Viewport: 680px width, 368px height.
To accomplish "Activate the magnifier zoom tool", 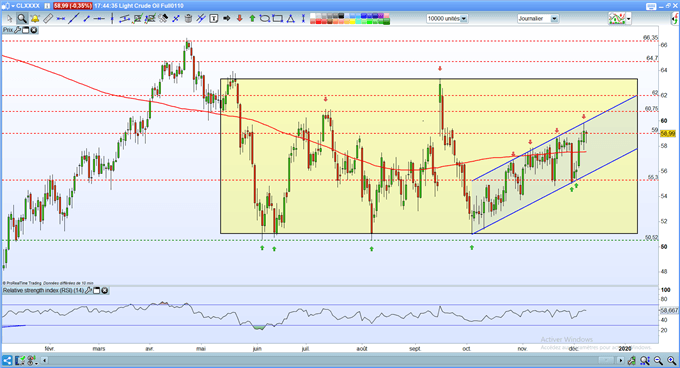I will coord(22,19).
